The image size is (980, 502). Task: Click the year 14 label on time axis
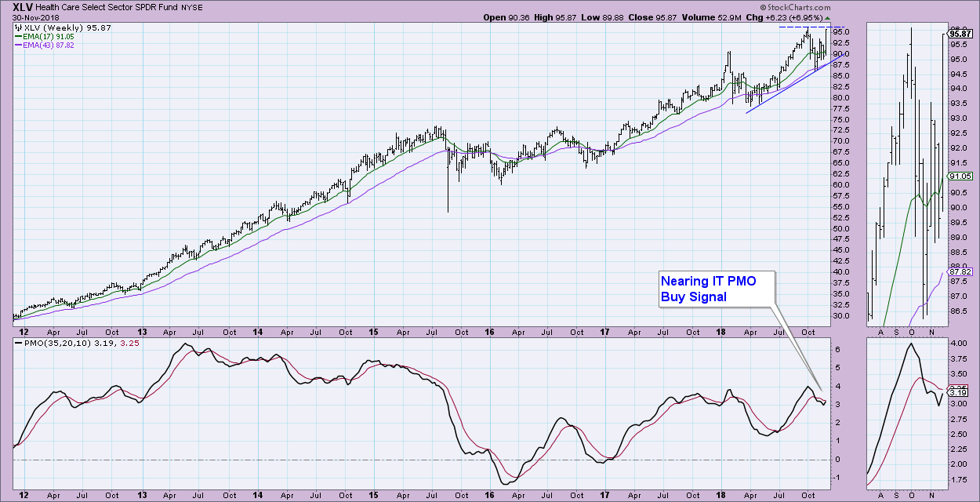point(257,332)
